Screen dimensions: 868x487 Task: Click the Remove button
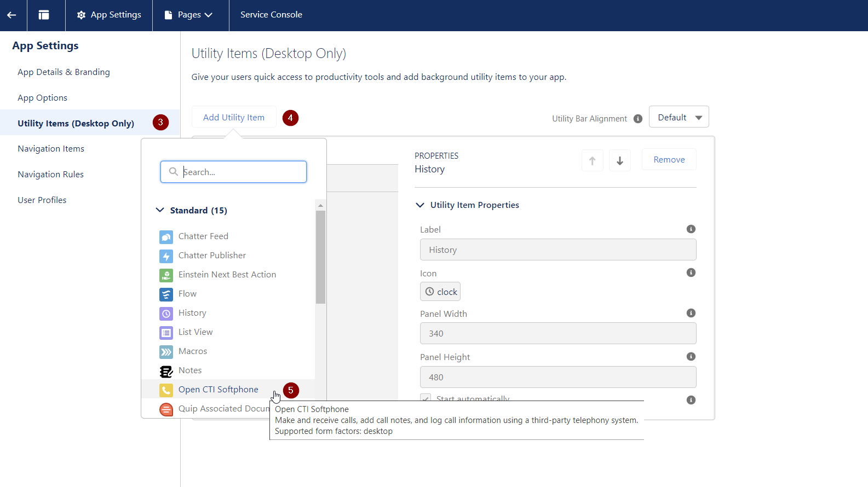pos(669,160)
